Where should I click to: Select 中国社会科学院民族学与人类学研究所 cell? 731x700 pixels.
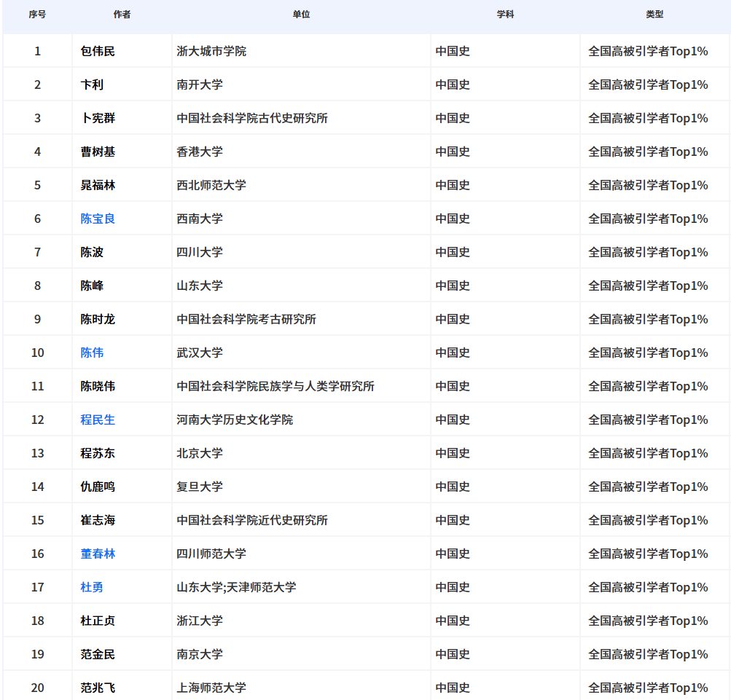coord(275,386)
